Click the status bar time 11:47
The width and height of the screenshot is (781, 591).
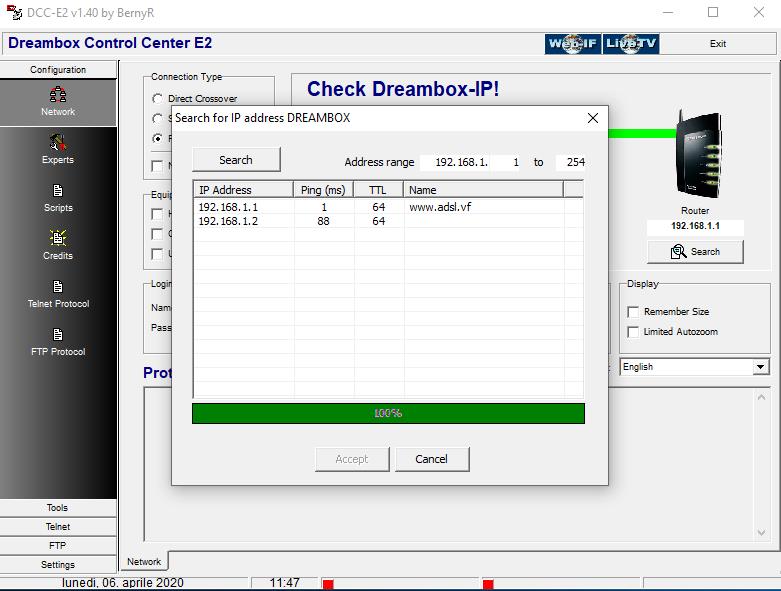(284, 583)
